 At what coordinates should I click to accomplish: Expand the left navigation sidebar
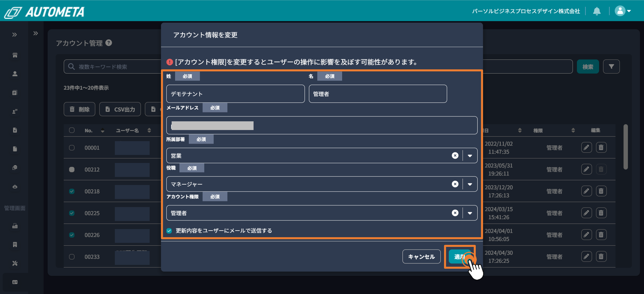click(15, 35)
